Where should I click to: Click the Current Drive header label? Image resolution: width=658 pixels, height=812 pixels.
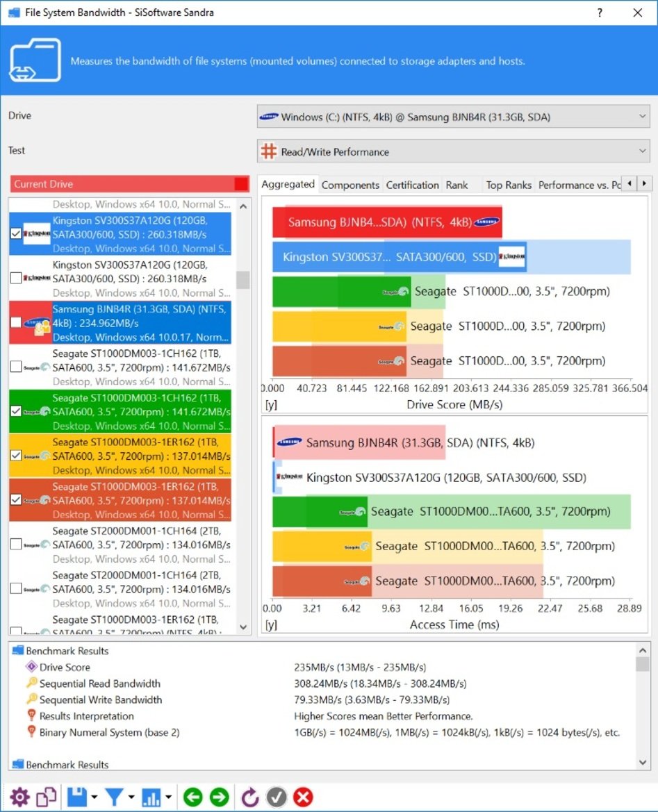(44, 184)
